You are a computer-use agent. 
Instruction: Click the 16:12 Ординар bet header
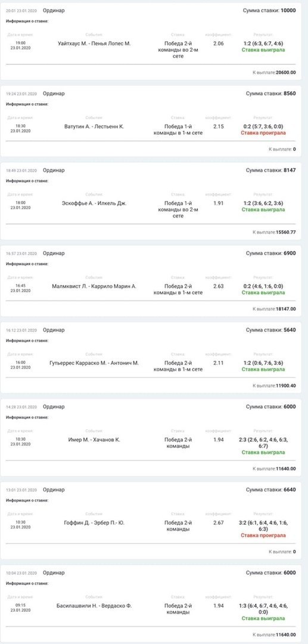tap(35, 330)
